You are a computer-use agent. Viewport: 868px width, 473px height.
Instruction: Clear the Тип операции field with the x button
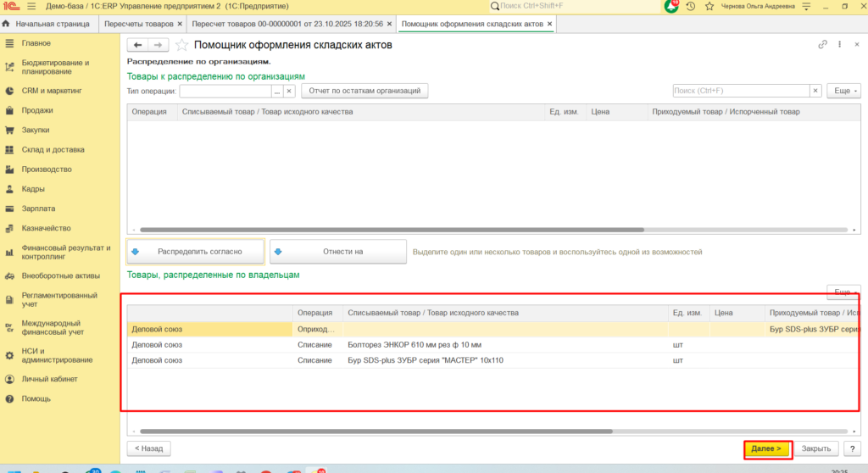[x=289, y=91]
